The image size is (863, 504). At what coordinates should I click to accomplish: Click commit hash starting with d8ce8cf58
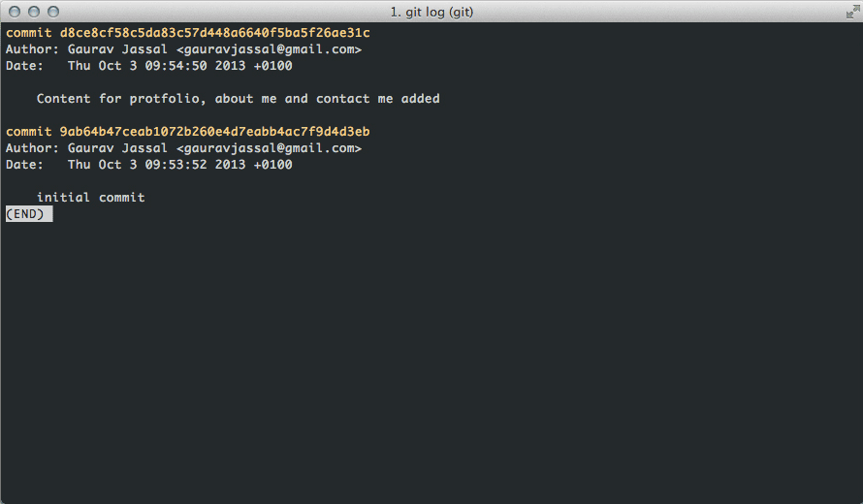click(x=214, y=33)
